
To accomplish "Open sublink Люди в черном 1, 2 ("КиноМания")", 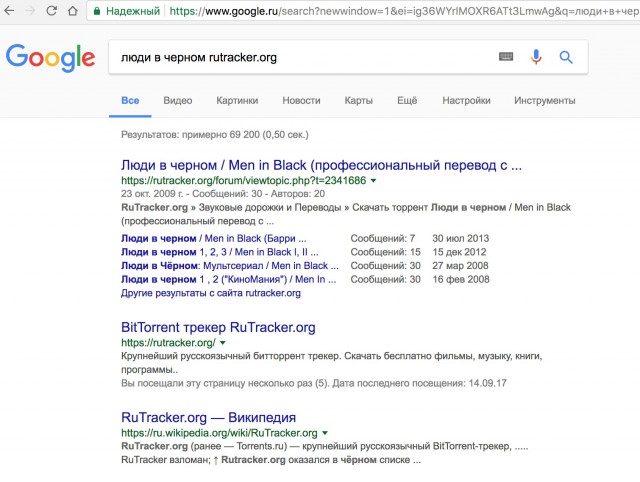I will (x=229, y=280).
